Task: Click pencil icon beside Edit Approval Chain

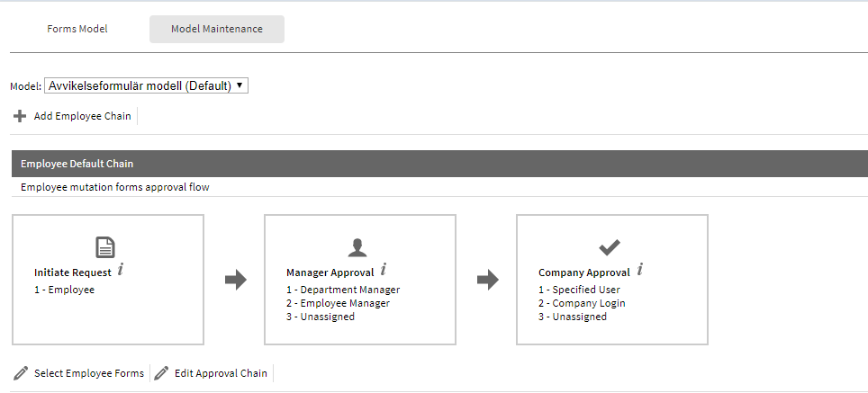Action: tap(161, 373)
